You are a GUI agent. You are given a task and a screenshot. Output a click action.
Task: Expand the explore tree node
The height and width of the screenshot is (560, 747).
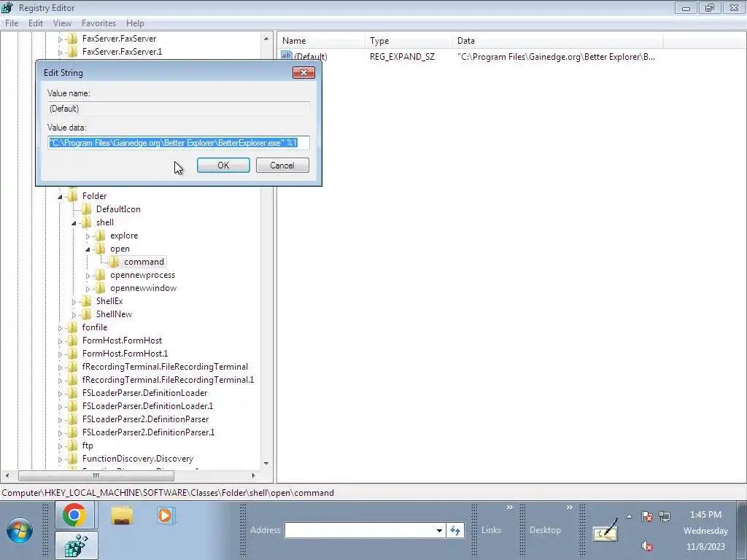(88, 236)
